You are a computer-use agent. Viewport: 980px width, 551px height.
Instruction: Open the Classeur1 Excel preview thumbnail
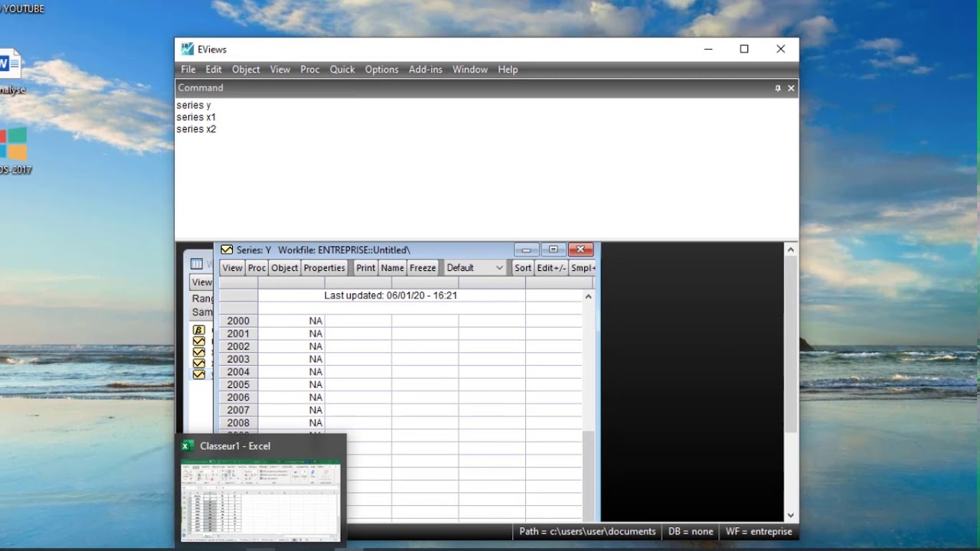point(261,500)
